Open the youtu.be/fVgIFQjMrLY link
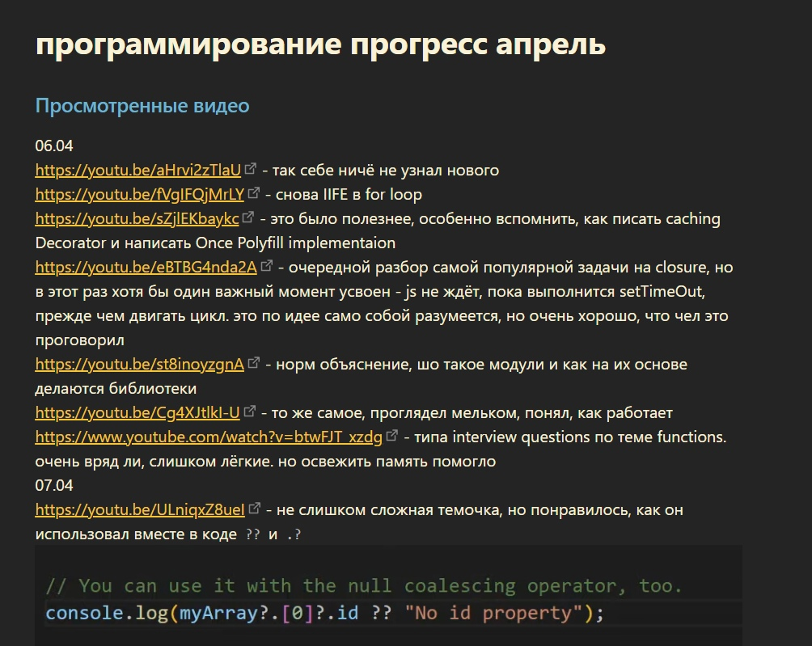The image size is (812, 646). (139, 195)
